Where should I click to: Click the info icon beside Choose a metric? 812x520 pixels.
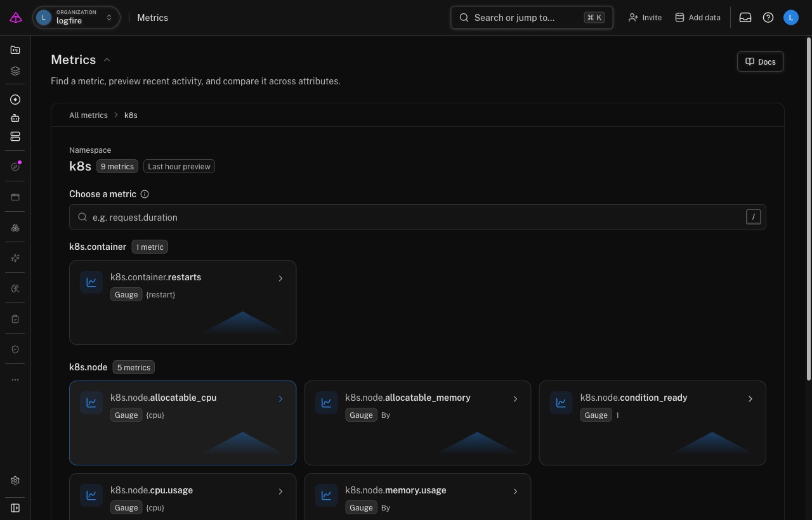[145, 194]
